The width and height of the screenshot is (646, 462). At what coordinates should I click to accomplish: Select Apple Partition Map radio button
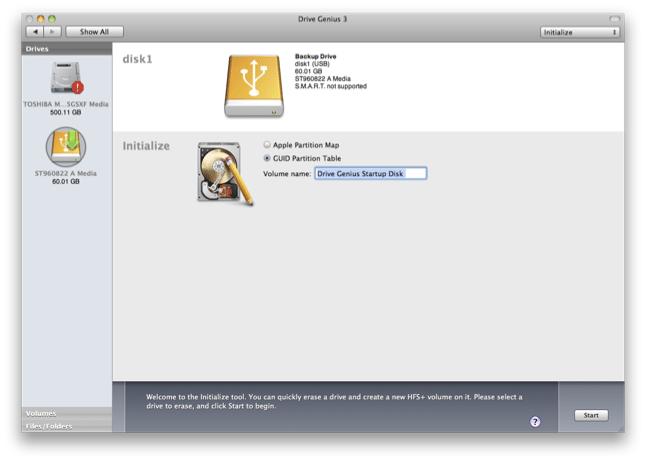(267, 145)
